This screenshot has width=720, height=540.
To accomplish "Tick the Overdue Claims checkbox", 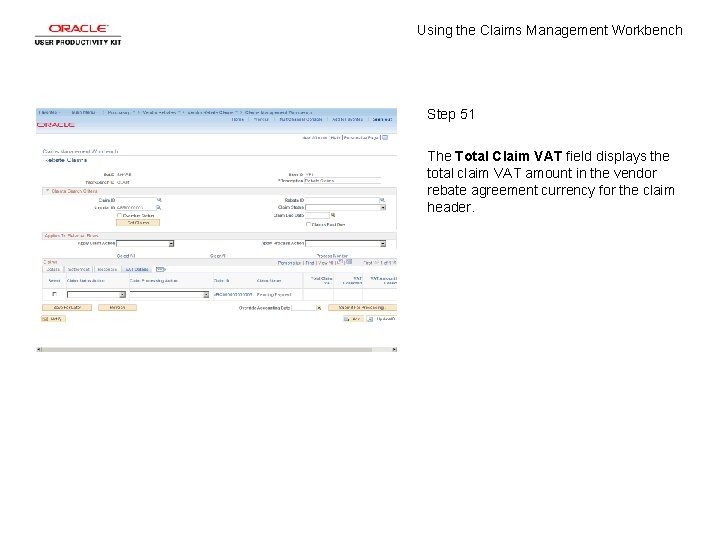I will point(119,215).
